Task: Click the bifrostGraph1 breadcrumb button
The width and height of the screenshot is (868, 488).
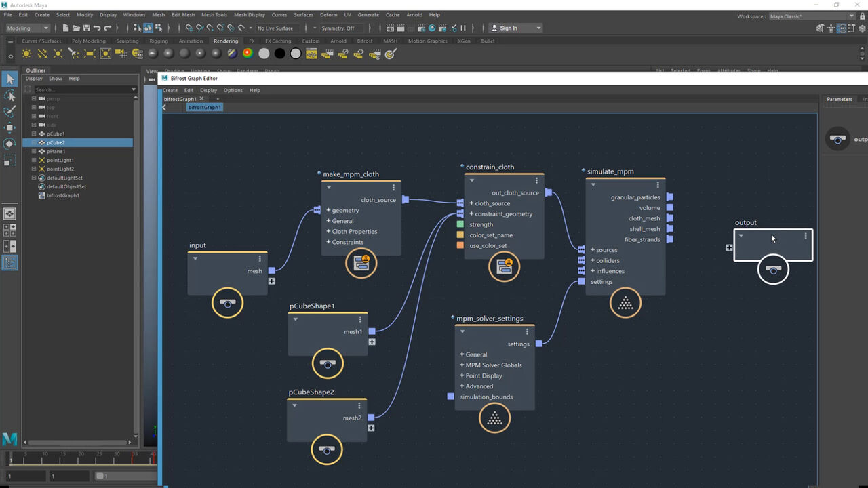Action: (x=204, y=107)
